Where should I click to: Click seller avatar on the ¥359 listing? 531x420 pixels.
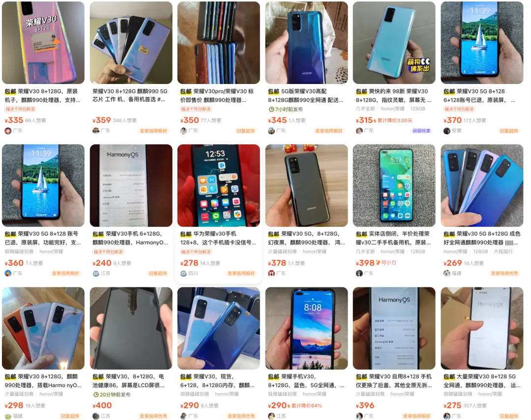96,131
